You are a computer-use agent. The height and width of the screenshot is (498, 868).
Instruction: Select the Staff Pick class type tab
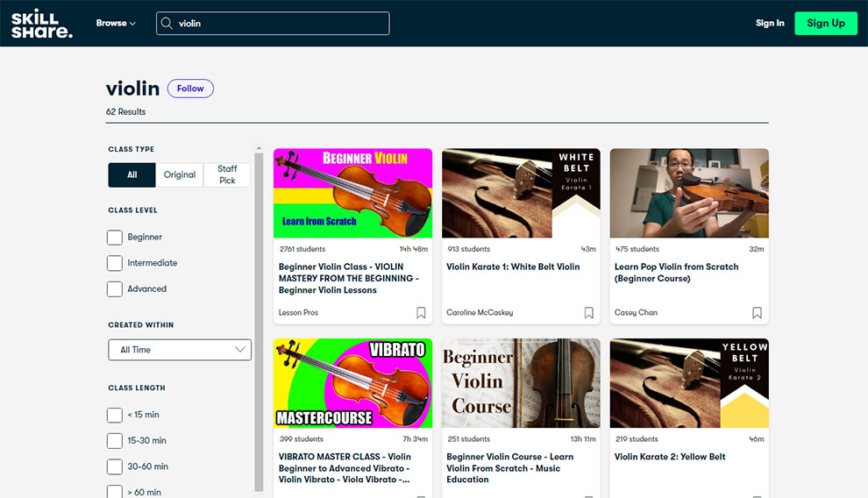pyautogui.click(x=227, y=174)
